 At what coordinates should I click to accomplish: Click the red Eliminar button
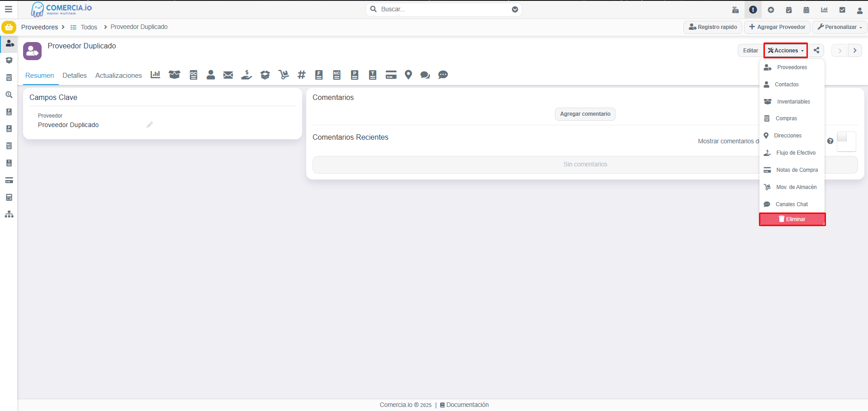pos(792,219)
